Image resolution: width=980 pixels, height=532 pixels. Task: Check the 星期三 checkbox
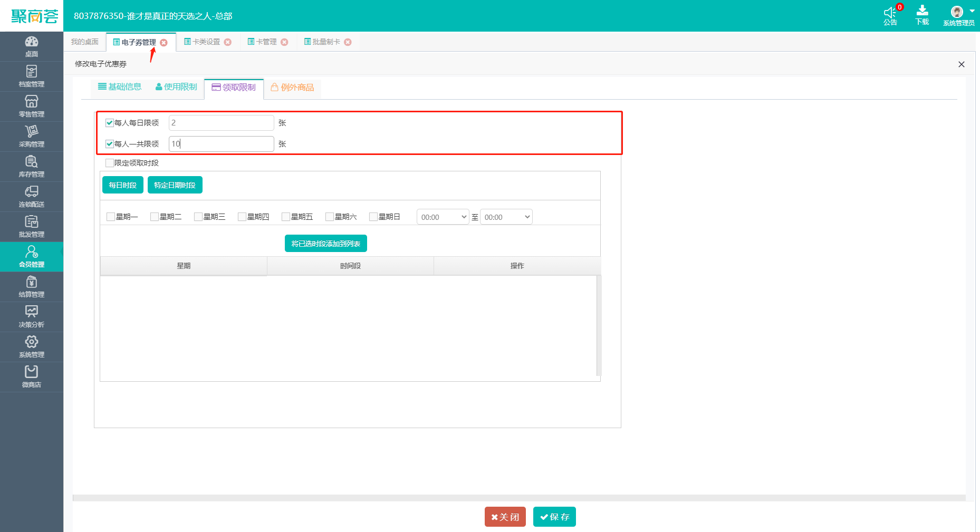tap(198, 217)
